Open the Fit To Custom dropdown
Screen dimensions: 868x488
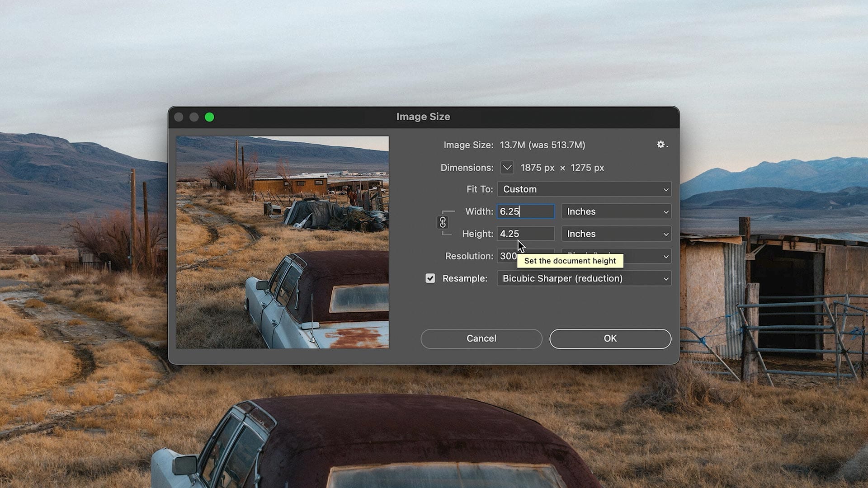[584, 189]
